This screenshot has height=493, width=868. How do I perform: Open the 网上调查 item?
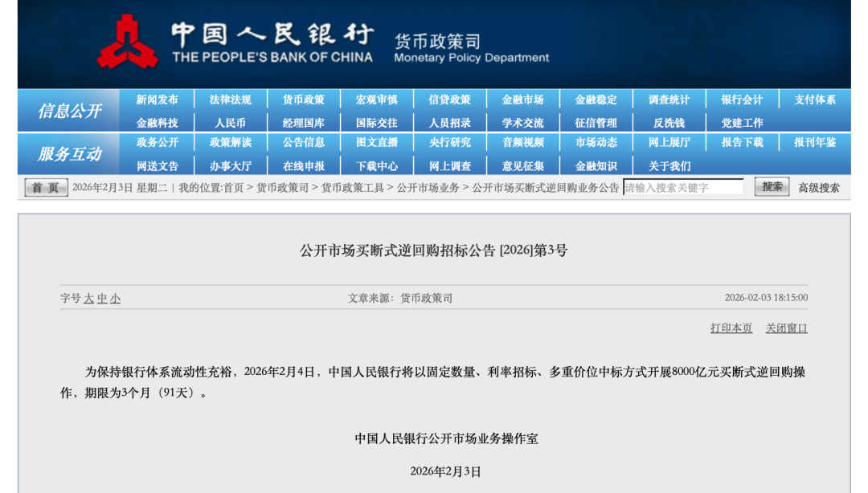[x=449, y=166]
